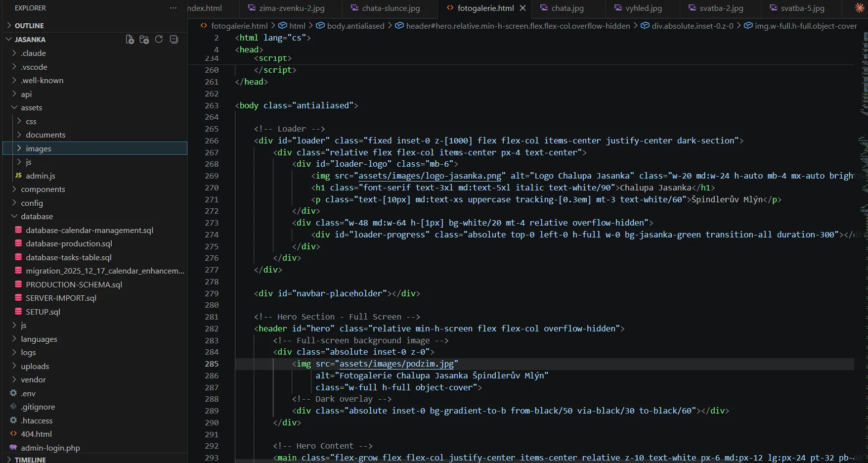
Task: Click the HTML icon beside 404.html
Action: tap(13, 434)
